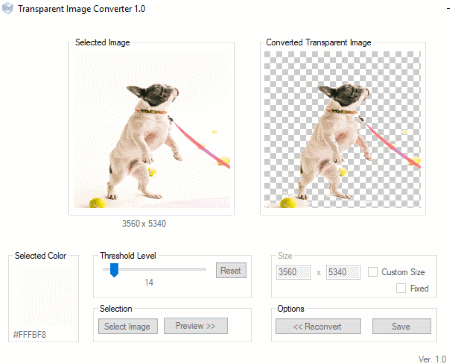Enable the Custom Size checkbox
The height and width of the screenshot is (364, 450).
(x=373, y=272)
